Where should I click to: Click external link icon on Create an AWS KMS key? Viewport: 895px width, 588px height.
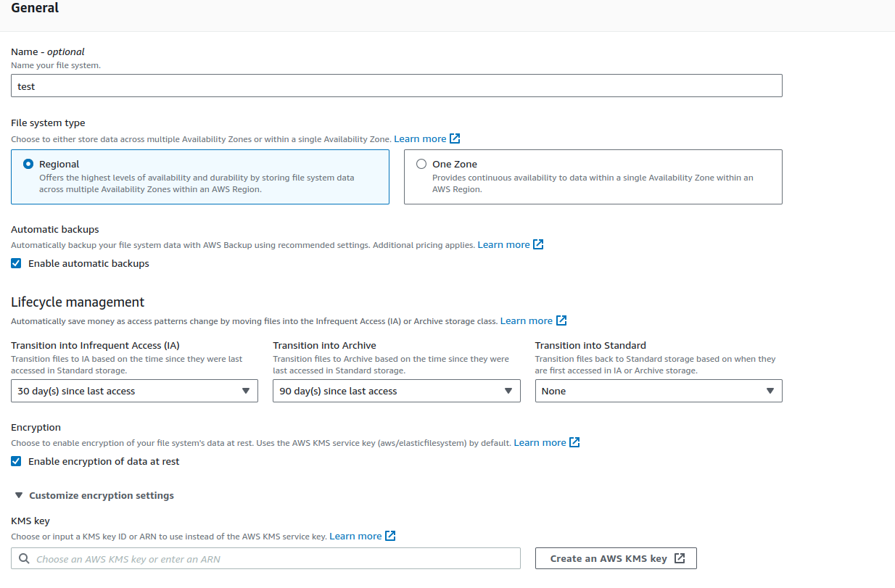click(679, 558)
